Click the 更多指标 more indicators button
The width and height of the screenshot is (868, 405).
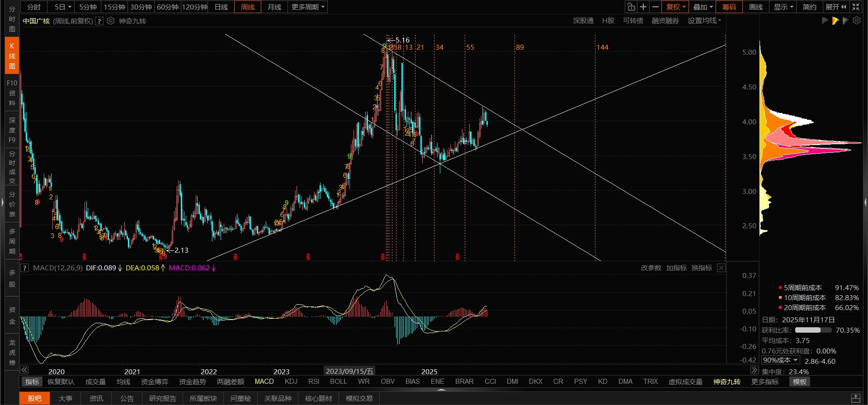click(764, 382)
